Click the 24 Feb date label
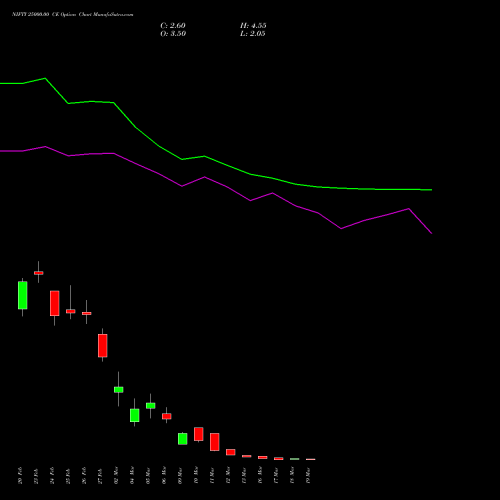Image resolution: width=500 pixels, height=500 pixels. coord(53,475)
